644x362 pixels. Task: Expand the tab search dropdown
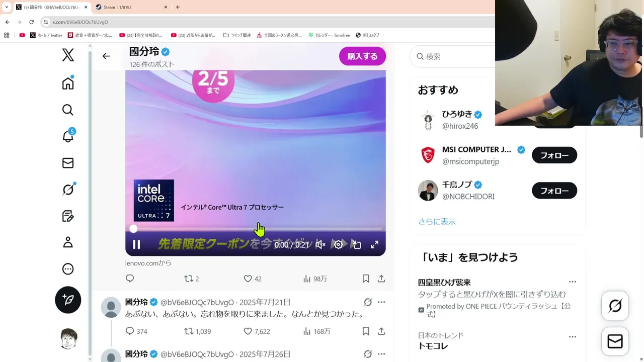pos(7,7)
